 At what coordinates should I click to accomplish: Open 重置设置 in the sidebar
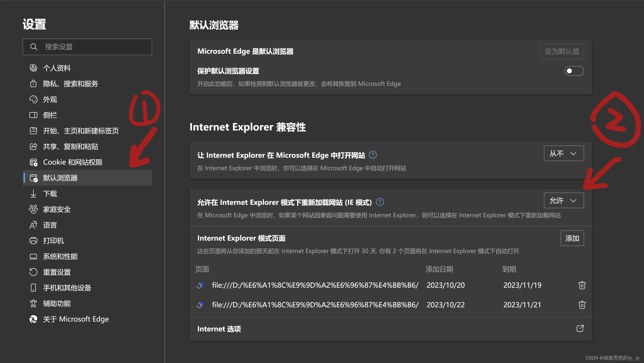pos(57,272)
